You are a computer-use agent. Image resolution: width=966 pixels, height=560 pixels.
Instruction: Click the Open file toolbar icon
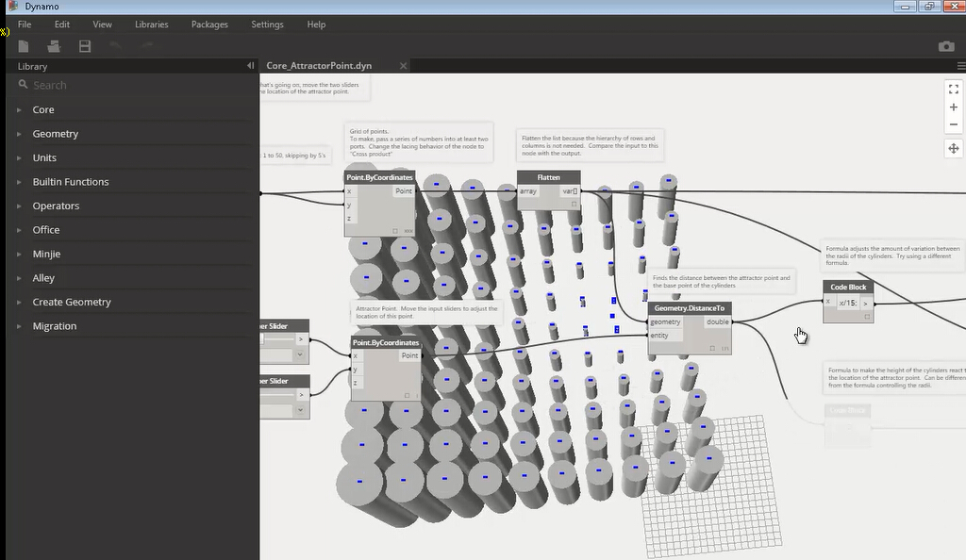[x=54, y=46]
